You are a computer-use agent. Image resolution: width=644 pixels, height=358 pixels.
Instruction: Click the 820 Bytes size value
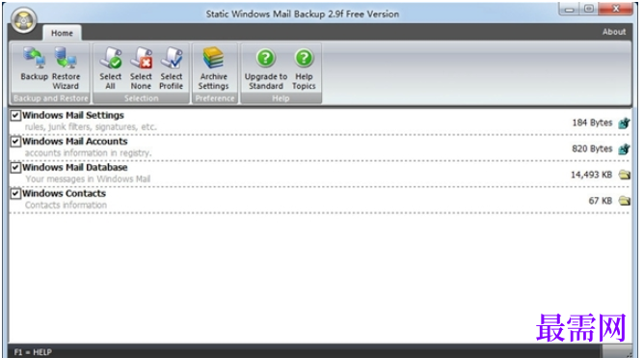(x=592, y=149)
